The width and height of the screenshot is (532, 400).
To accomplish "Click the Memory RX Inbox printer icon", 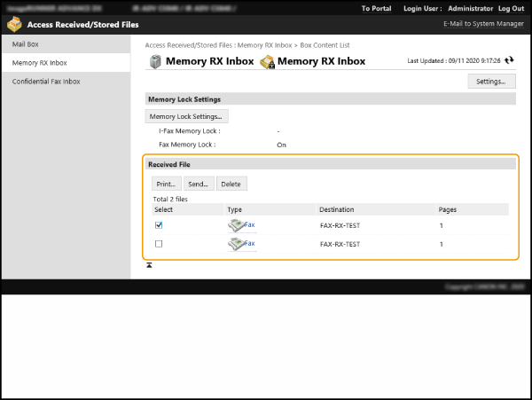I will [154, 62].
